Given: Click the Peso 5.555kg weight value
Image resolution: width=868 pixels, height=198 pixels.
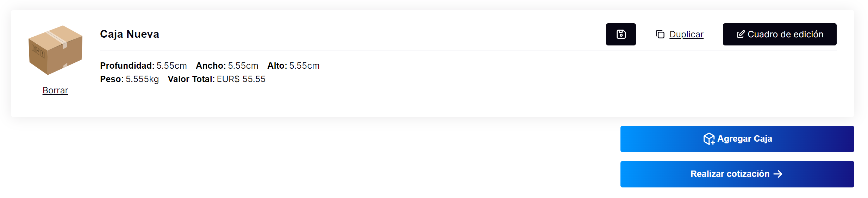Looking at the screenshot, I should (x=142, y=79).
